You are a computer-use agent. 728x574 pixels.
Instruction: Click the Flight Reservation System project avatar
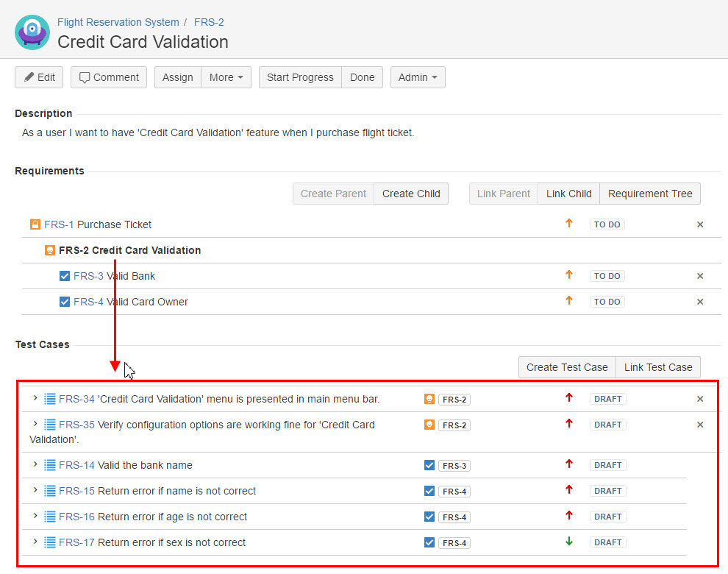pos(32,32)
